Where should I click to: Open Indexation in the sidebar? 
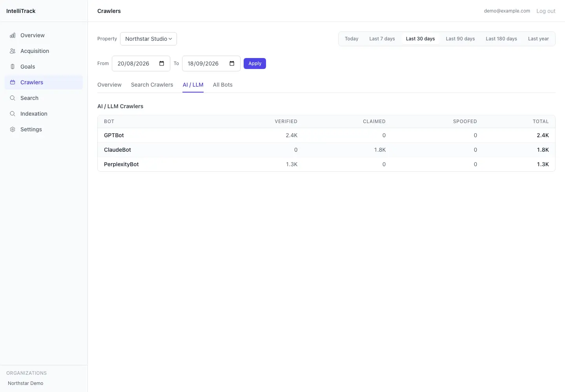[x=44, y=114]
